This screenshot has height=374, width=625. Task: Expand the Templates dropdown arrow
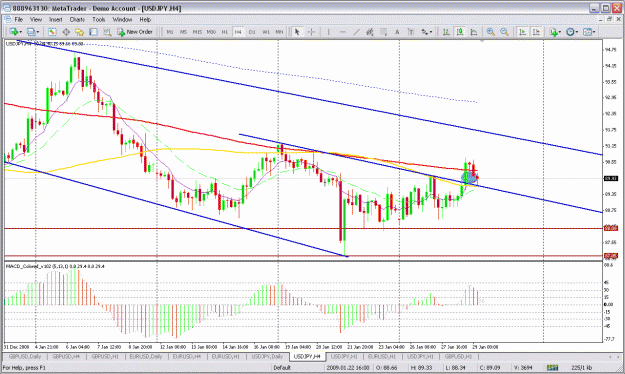click(x=594, y=32)
